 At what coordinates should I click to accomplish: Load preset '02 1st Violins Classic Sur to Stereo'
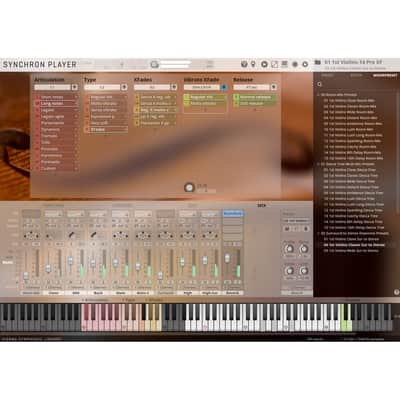(354, 245)
